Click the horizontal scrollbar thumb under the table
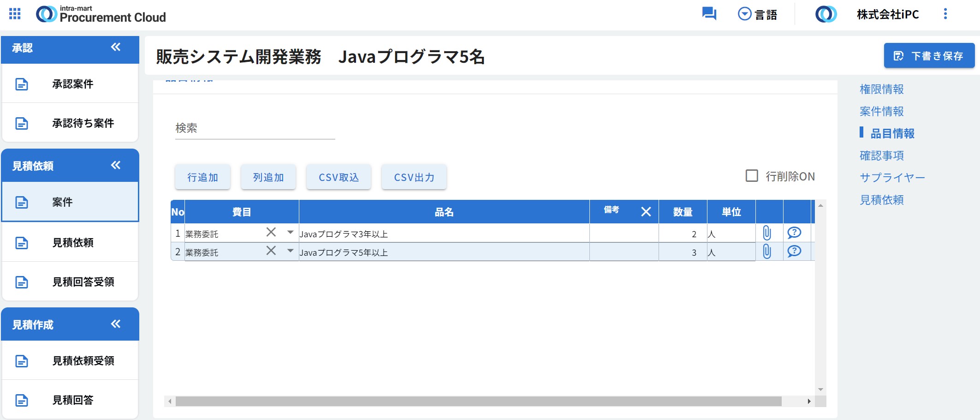This screenshot has height=420, width=980. tap(478, 401)
